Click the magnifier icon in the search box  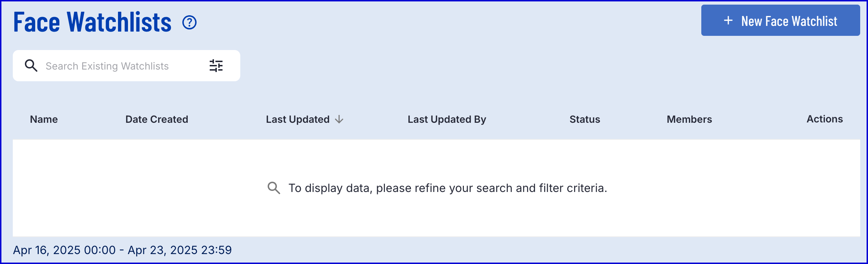(x=31, y=66)
